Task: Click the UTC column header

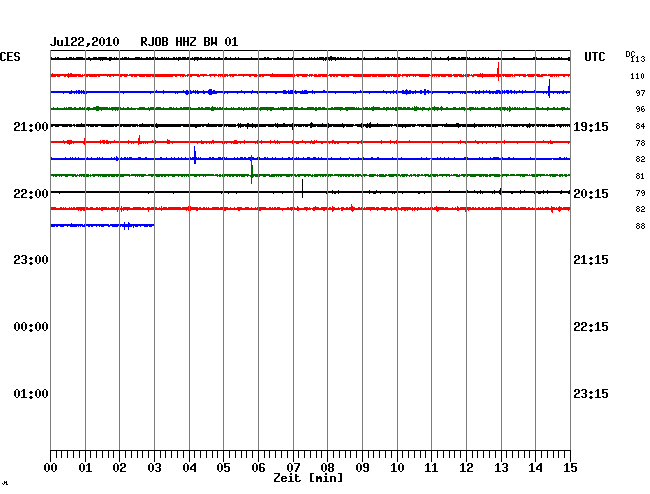Action: [x=594, y=57]
